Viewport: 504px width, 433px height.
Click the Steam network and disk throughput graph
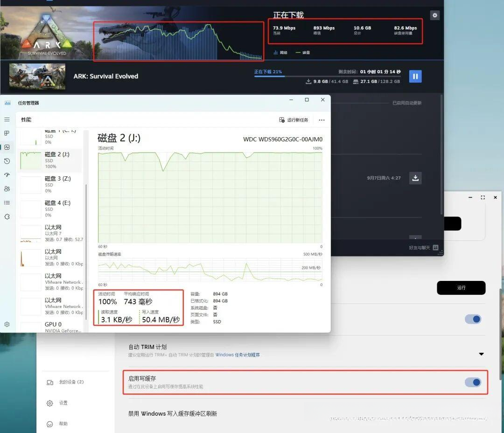[x=179, y=41]
